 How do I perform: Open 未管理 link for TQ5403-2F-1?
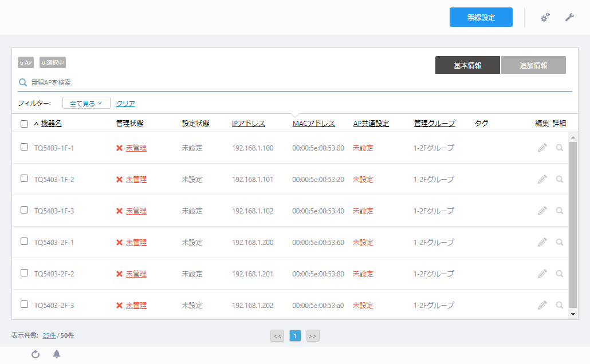[x=136, y=243]
